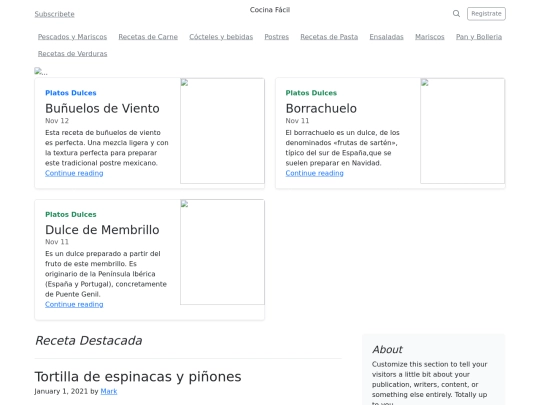Go to Recetas de Carne
The image size is (540, 405).
click(x=148, y=37)
